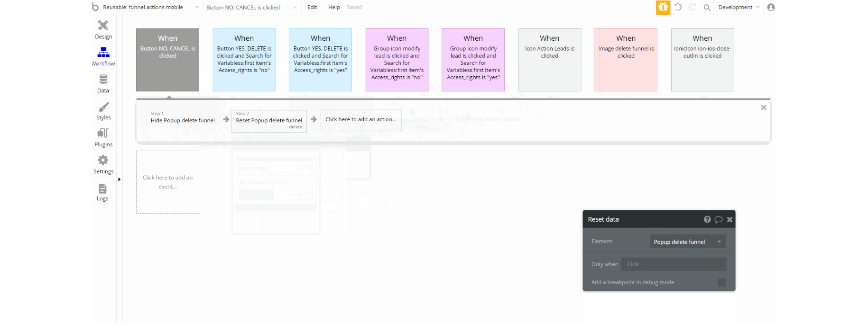Open the Data tab icon
The image size is (868, 324).
103,79
